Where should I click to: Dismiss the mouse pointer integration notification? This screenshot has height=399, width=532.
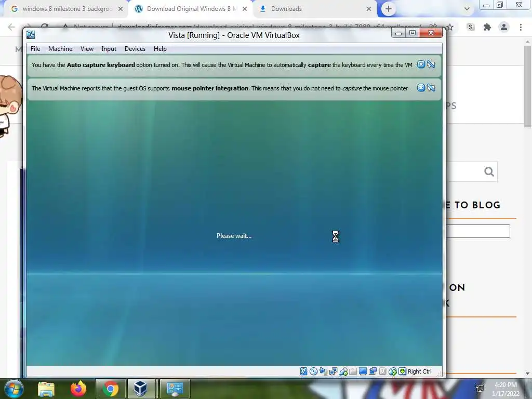421,88
